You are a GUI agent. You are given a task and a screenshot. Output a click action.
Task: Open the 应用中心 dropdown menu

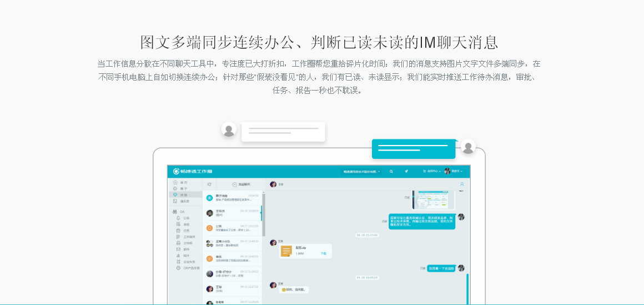pos(432,172)
